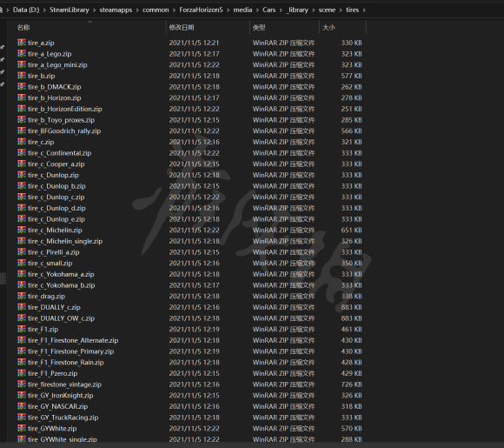Screen dimensions: 504x448
Task: Navigate to the media breadcrumb folder
Action: coord(242,10)
